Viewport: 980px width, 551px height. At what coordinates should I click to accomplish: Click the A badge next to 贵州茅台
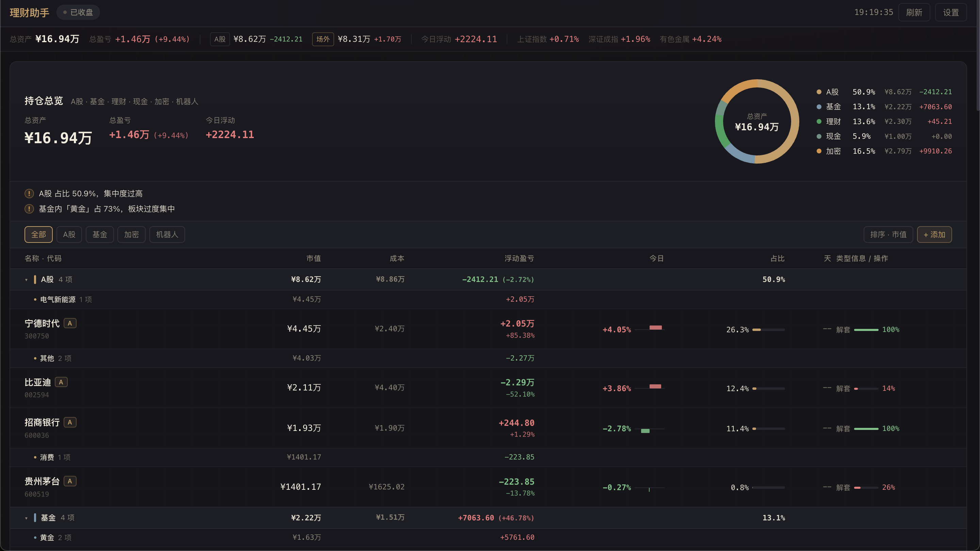coord(70,481)
